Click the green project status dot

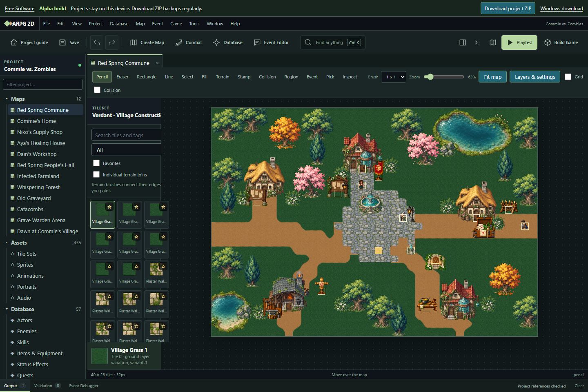tap(80, 65)
